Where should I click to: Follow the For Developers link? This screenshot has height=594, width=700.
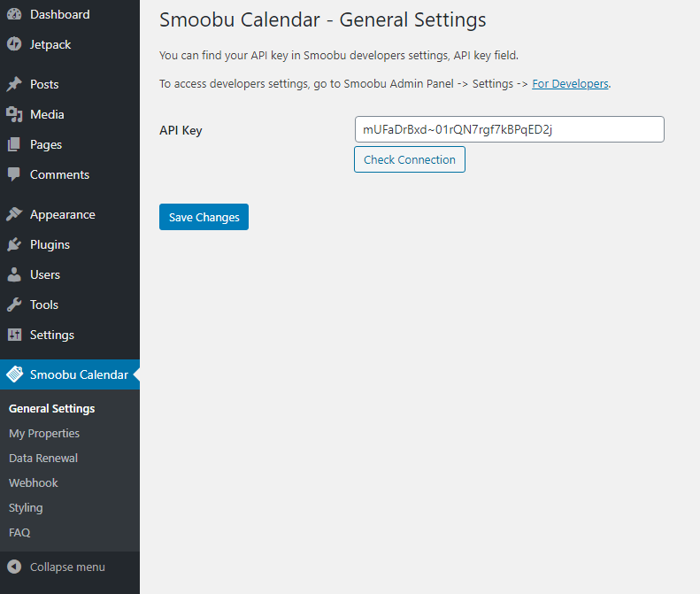pos(570,84)
